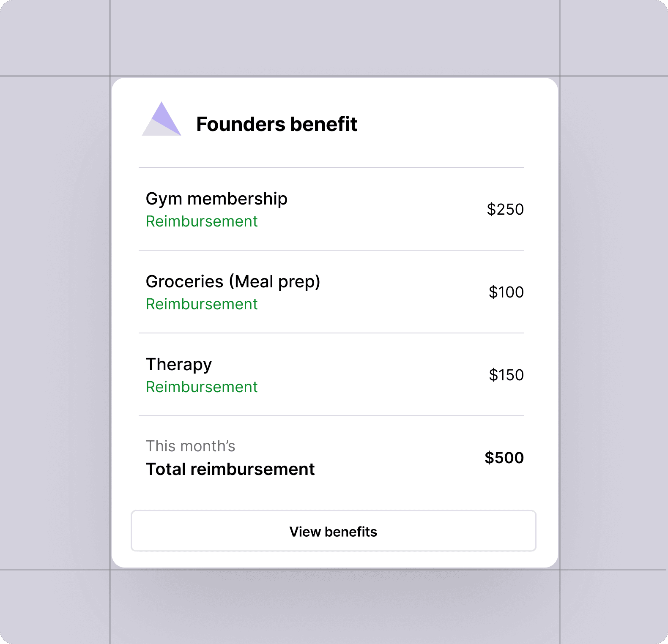
Task: Click divider between Gym and Groceries rows
Action: pos(331,250)
